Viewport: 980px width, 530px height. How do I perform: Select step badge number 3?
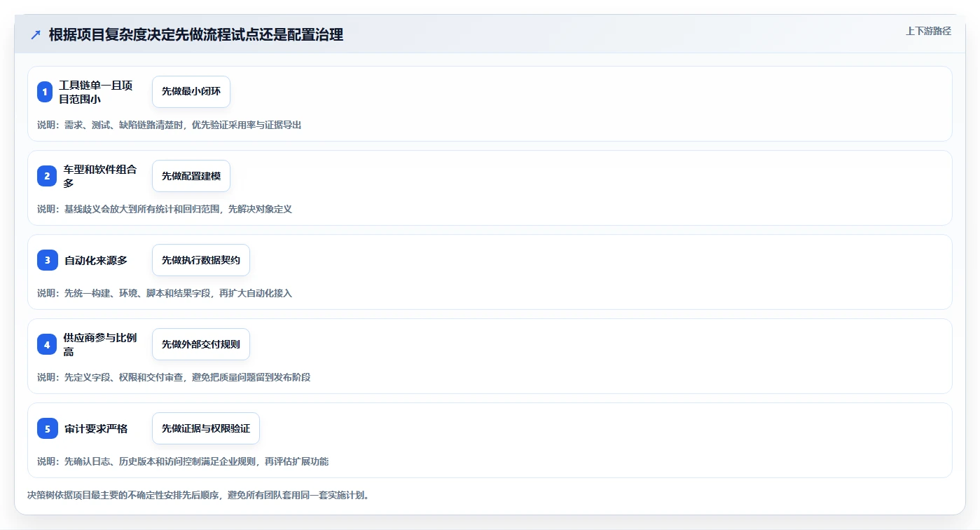coord(48,260)
